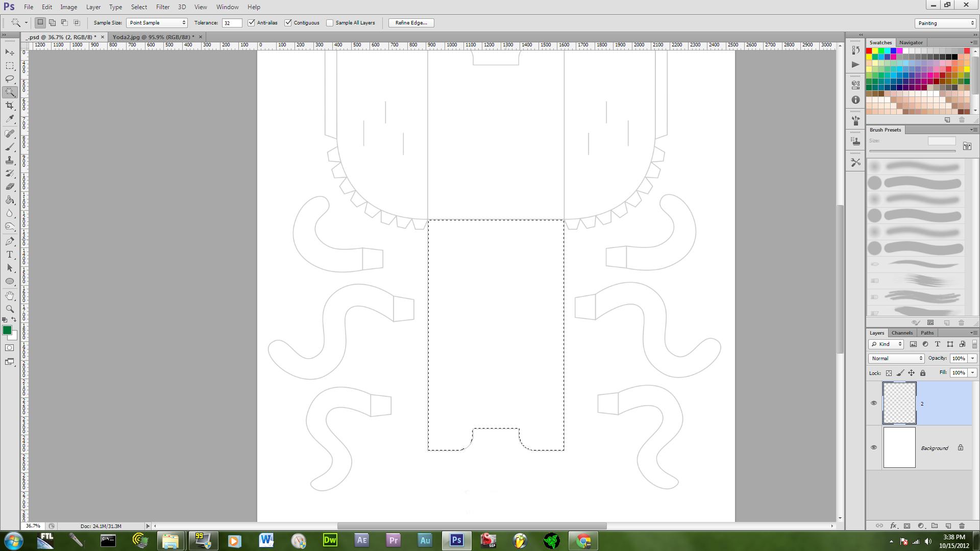Toggle the Anti-alias checkbox
980x551 pixels.
[251, 22]
